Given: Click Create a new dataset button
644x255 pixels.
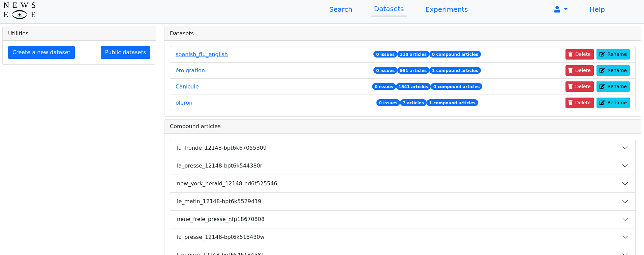Looking at the screenshot, I should [x=41, y=52].
